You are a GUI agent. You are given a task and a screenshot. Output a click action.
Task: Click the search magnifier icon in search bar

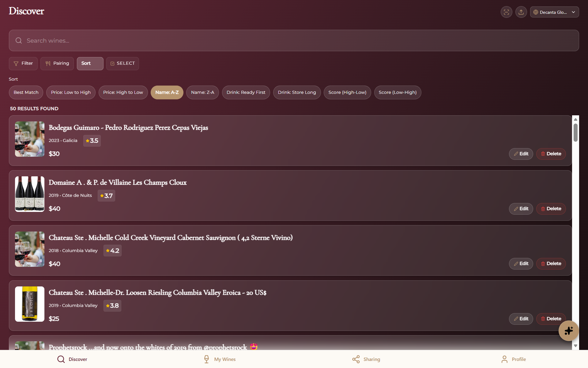[x=19, y=40]
